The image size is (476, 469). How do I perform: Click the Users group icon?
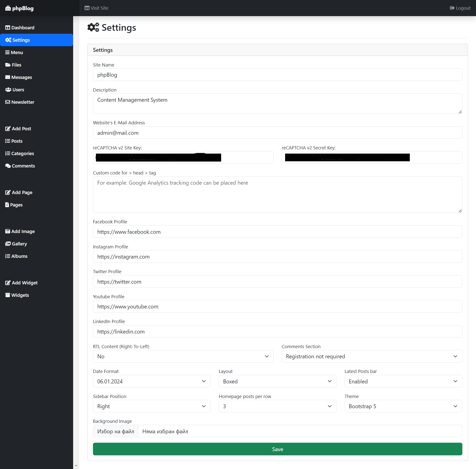8,90
